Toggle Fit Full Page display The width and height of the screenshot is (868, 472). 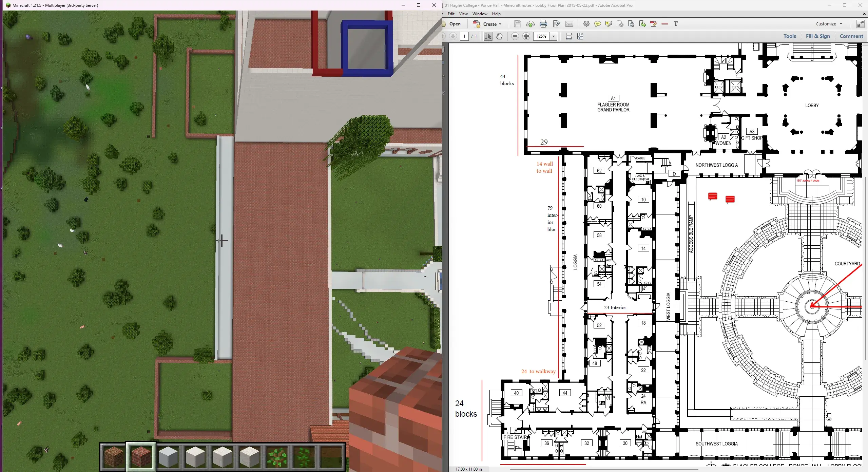pyautogui.click(x=580, y=36)
